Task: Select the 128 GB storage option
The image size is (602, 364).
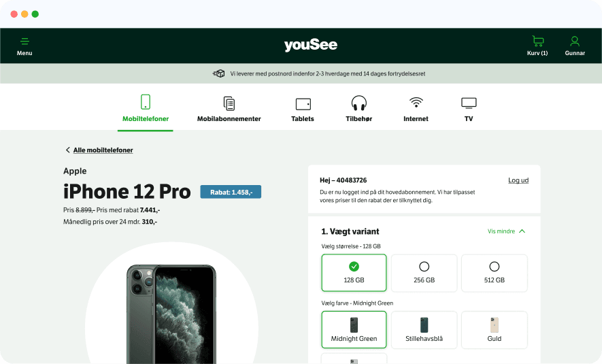Action: tap(354, 273)
